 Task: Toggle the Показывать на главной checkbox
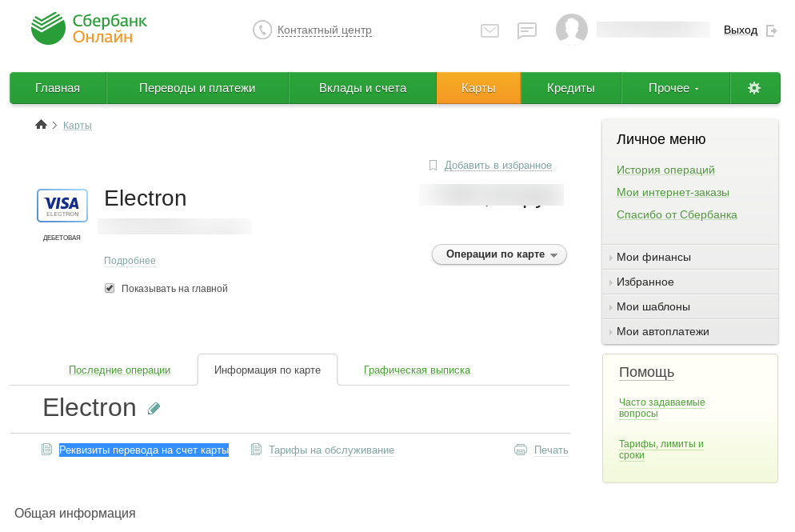110,289
